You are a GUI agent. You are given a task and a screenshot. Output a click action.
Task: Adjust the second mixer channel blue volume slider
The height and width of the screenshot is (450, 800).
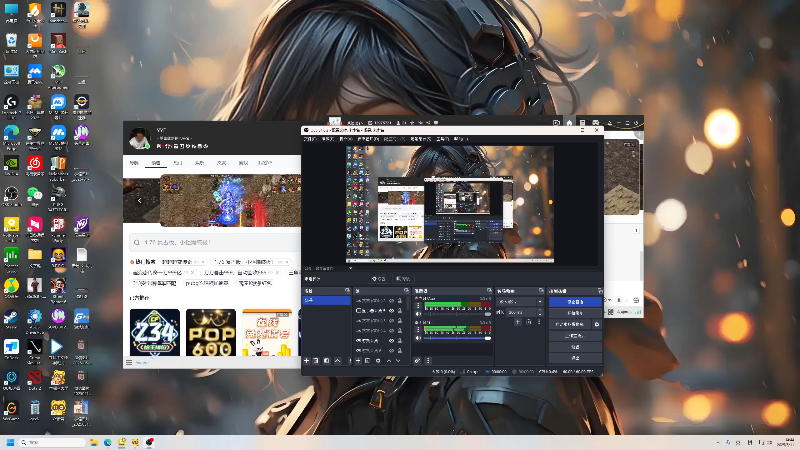[457, 338]
